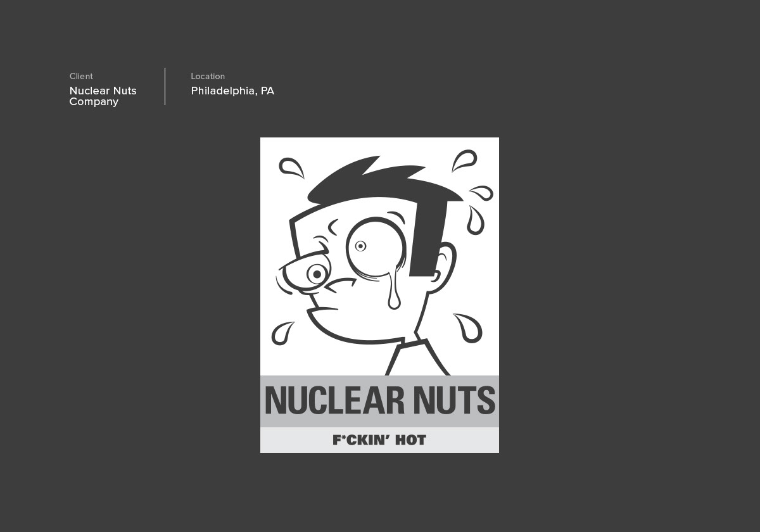The width and height of the screenshot is (760, 532).
Task: Click the 'NUCLEAR NUTS' headline on label
Action: (380, 400)
